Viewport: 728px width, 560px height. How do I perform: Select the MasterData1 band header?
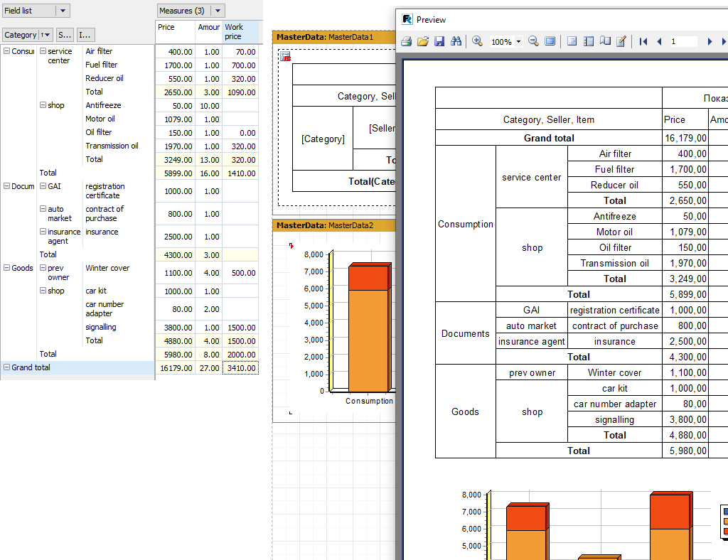coord(334,37)
